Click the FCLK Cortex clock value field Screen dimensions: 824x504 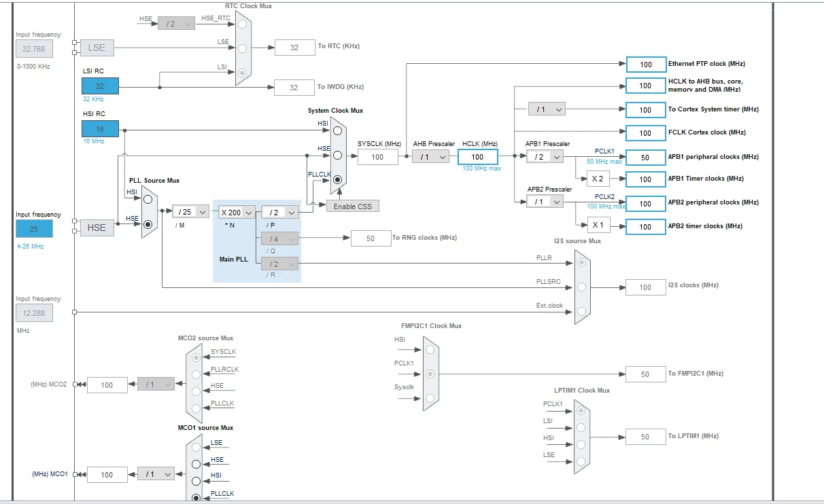[646, 133]
